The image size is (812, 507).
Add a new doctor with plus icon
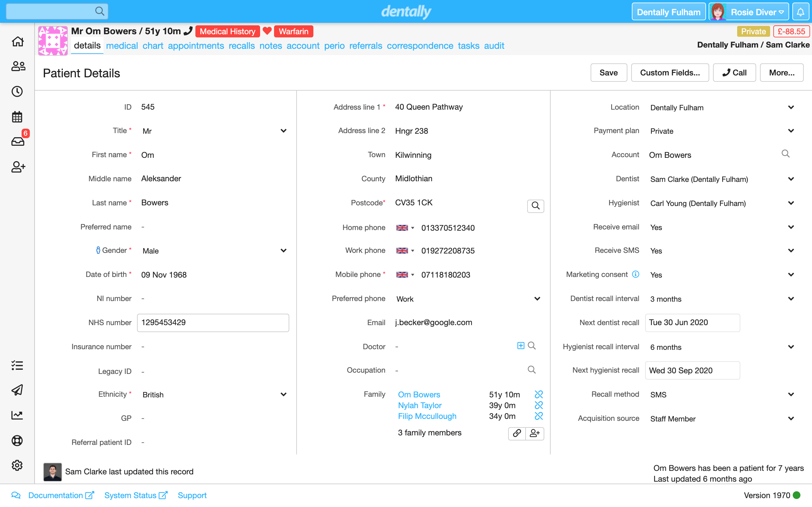click(x=521, y=345)
